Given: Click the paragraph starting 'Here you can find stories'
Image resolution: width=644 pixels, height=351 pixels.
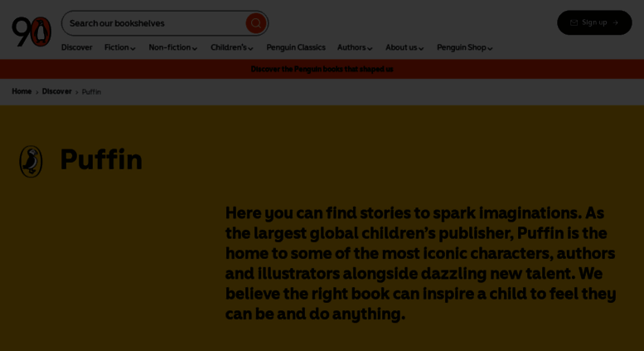Looking at the screenshot, I should click(420, 263).
